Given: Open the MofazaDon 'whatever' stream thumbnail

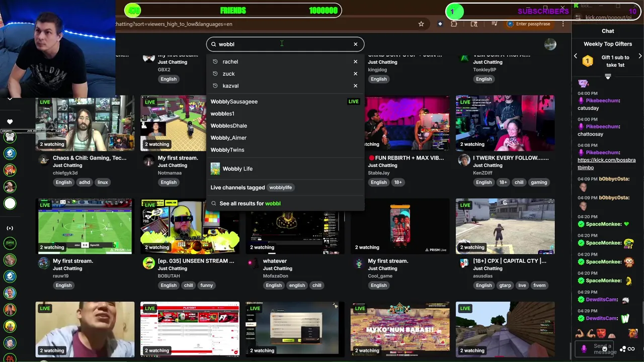Looking at the screenshot, I should coord(295,226).
